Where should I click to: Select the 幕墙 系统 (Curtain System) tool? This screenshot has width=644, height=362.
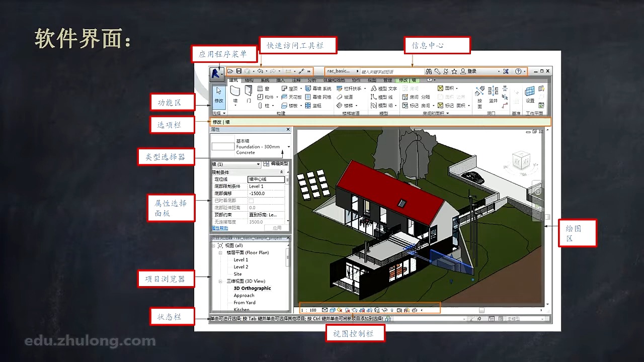click(318, 88)
